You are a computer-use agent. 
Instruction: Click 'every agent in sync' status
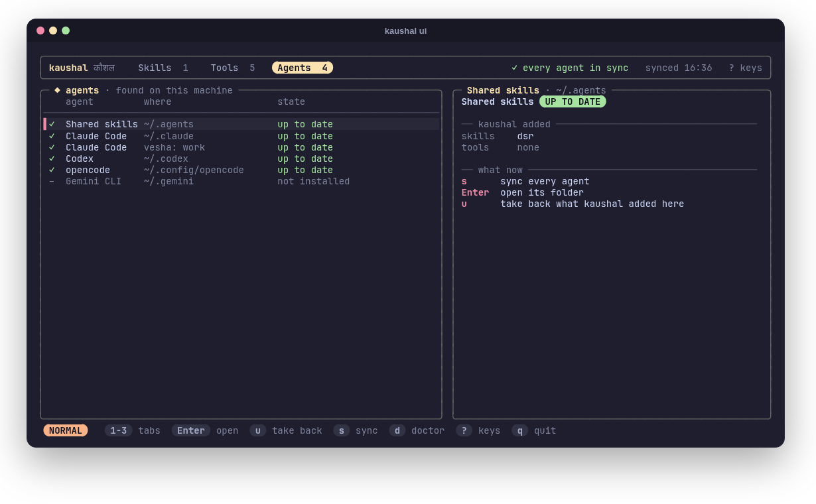point(575,68)
